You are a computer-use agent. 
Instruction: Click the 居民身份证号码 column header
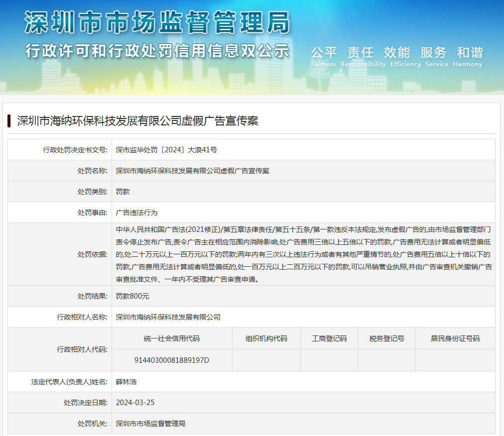pyautogui.click(x=455, y=338)
